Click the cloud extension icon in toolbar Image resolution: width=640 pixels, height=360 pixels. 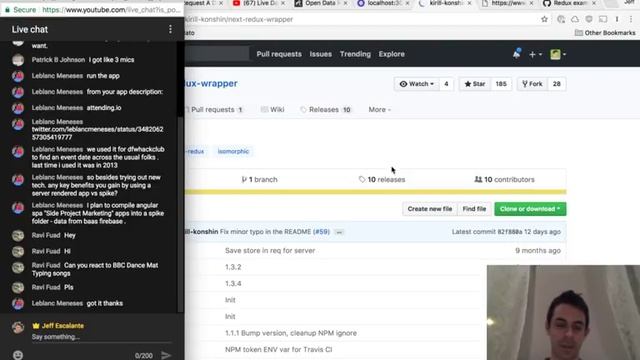click(x=575, y=19)
